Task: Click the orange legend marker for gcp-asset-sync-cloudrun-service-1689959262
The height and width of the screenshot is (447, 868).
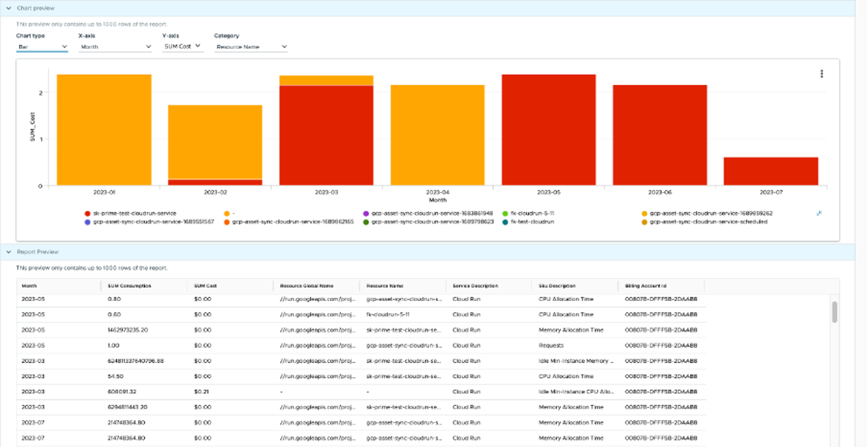Action: [x=644, y=213]
